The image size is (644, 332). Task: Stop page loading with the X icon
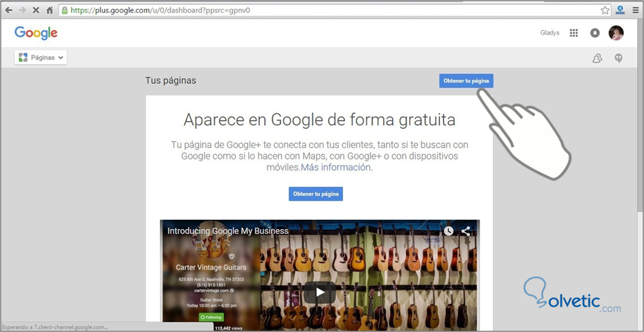click(x=35, y=10)
